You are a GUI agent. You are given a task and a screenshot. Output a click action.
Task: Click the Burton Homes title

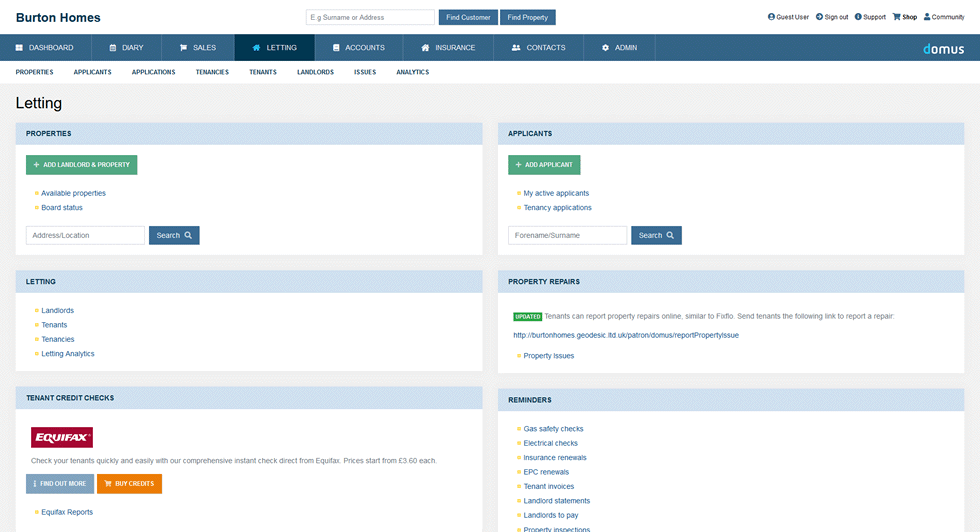click(58, 18)
